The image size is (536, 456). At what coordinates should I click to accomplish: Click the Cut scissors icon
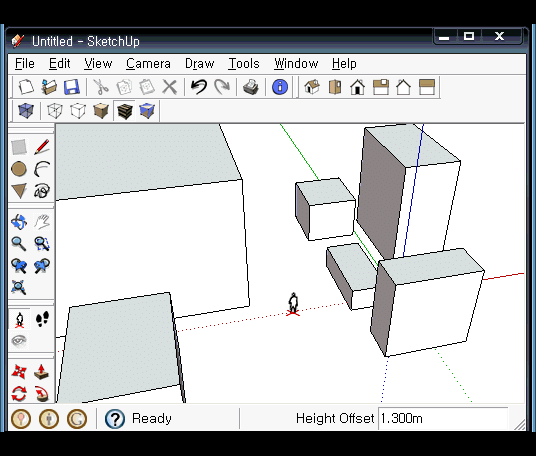[101, 87]
